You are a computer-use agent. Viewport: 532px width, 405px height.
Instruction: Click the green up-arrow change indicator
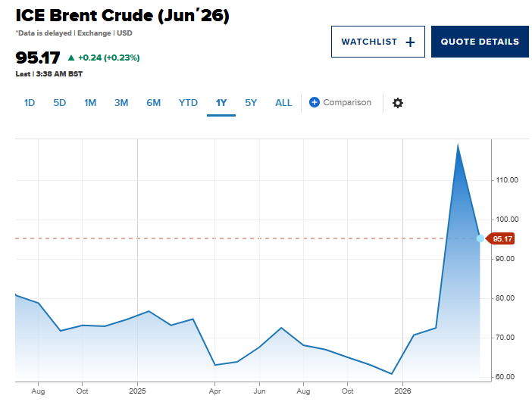(x=71, y=58)
